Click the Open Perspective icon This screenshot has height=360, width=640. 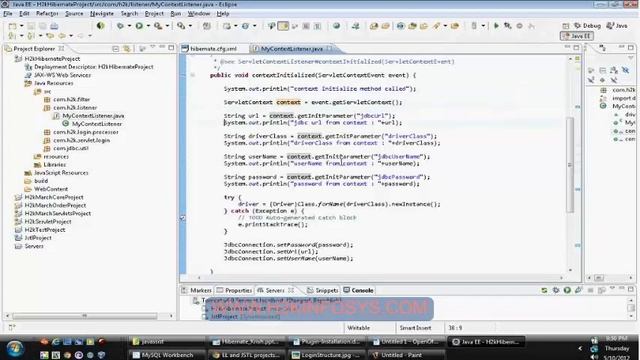click(565, 26)
